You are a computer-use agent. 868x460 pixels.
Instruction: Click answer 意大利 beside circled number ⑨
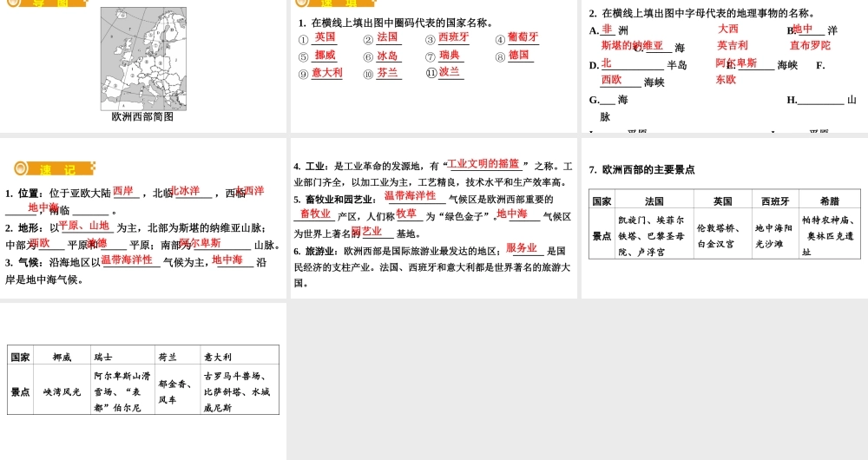(x=327, y=73)
